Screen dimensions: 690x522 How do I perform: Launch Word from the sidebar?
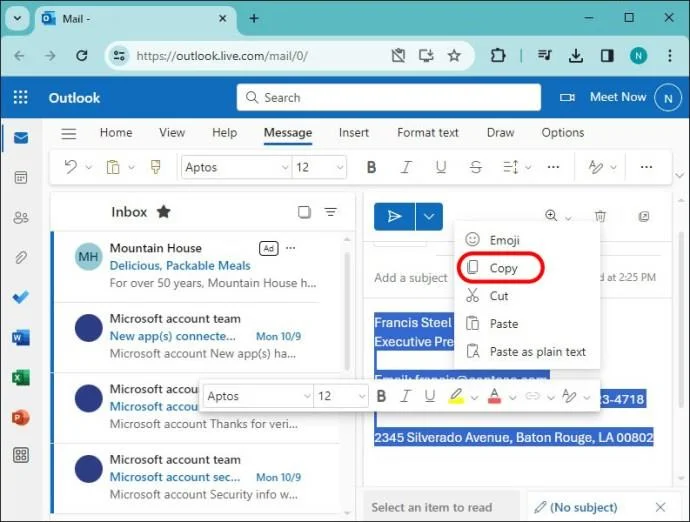click(x=21, y=338)
